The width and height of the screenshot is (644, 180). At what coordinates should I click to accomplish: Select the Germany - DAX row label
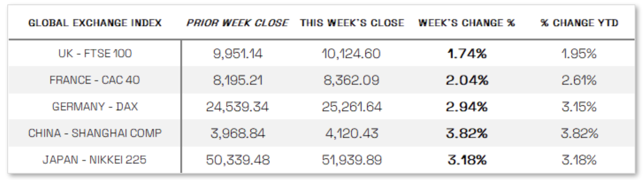tap(95, 107)
